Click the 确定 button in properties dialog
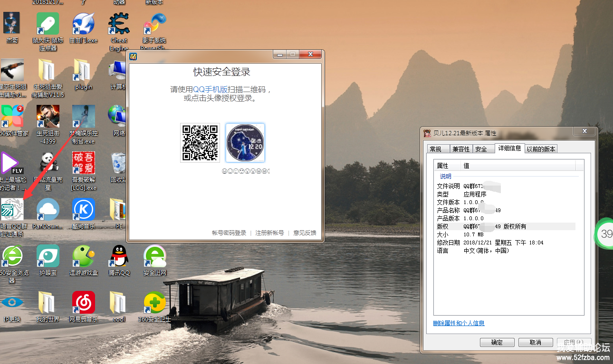This screenshot has height=364, width=613. 497,342
